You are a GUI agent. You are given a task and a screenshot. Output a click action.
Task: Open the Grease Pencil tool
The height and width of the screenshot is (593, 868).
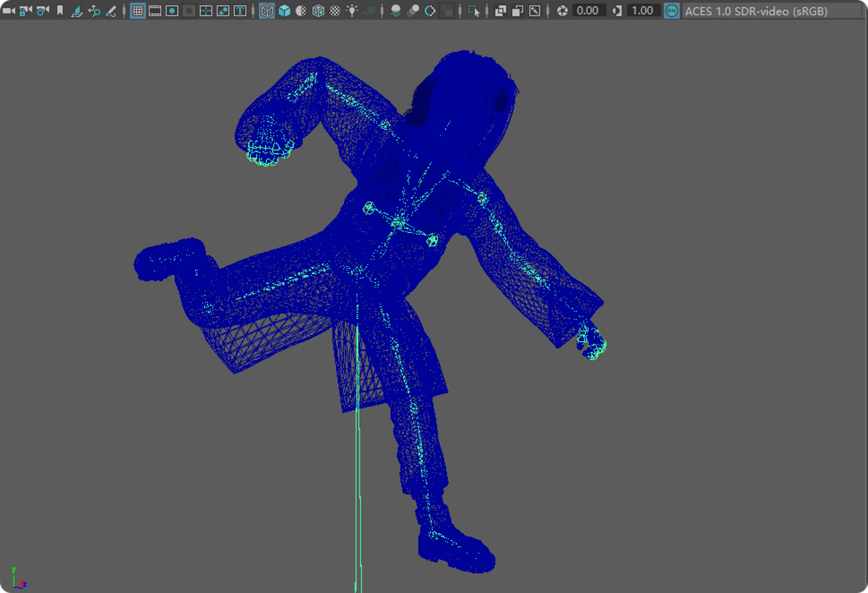coord(111,10)
